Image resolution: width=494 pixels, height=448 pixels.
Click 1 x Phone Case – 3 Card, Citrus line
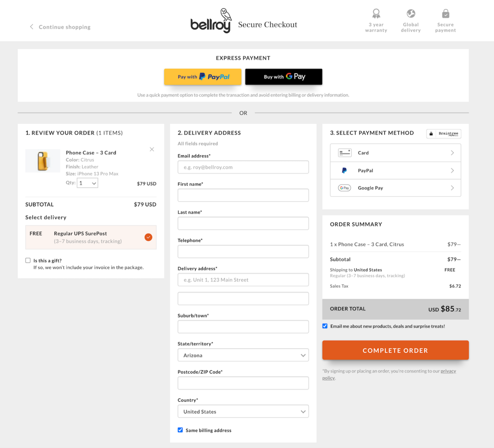[x=367, y=244]
